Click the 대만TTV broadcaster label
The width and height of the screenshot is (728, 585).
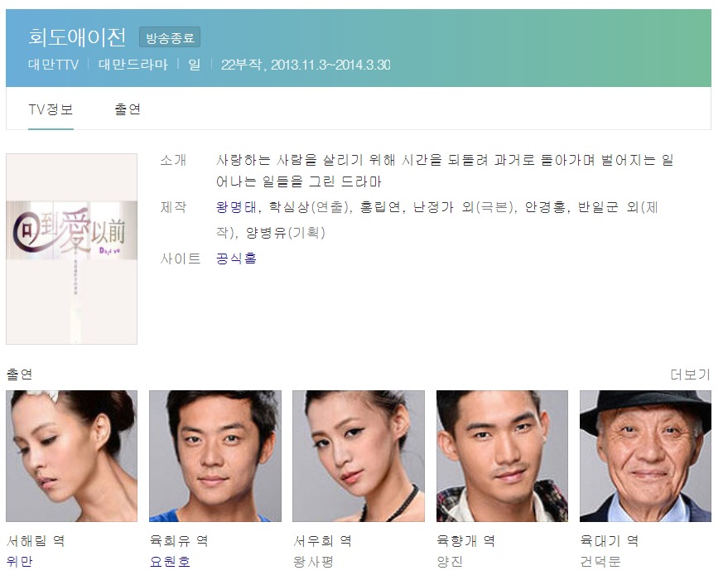[x=53, y=65]
